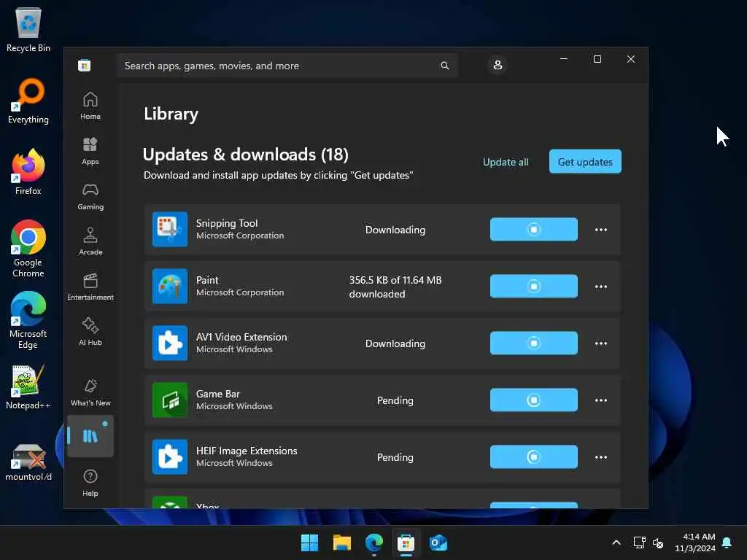Open File Explorer from the taskbar
The width and height of the screenshot is (747, 560).
[x=342, y=542]
